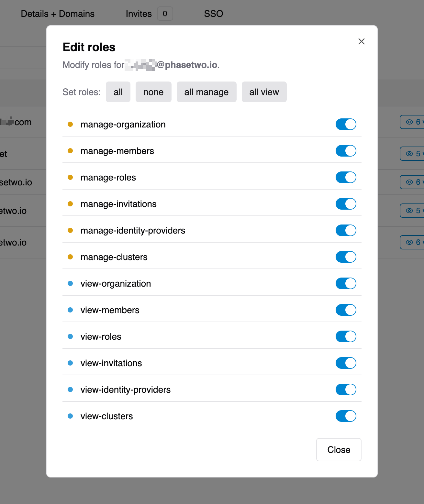
Task: Set roles to all
Action: (x=118, y=92)
